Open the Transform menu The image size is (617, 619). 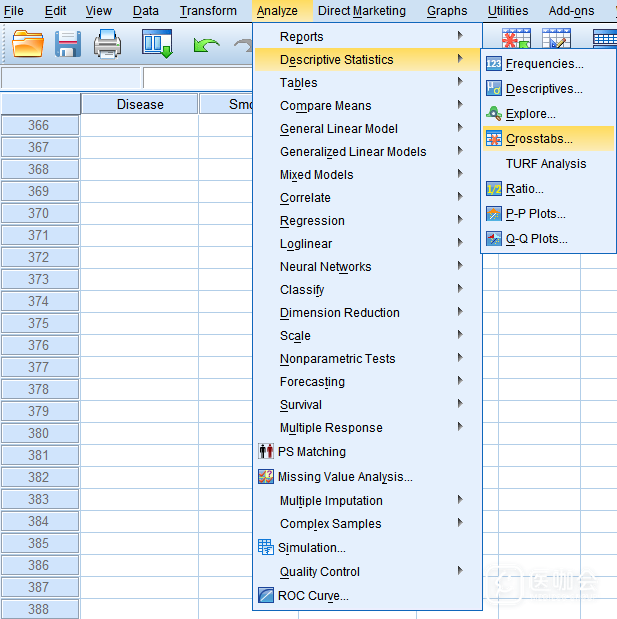(208, 11)
